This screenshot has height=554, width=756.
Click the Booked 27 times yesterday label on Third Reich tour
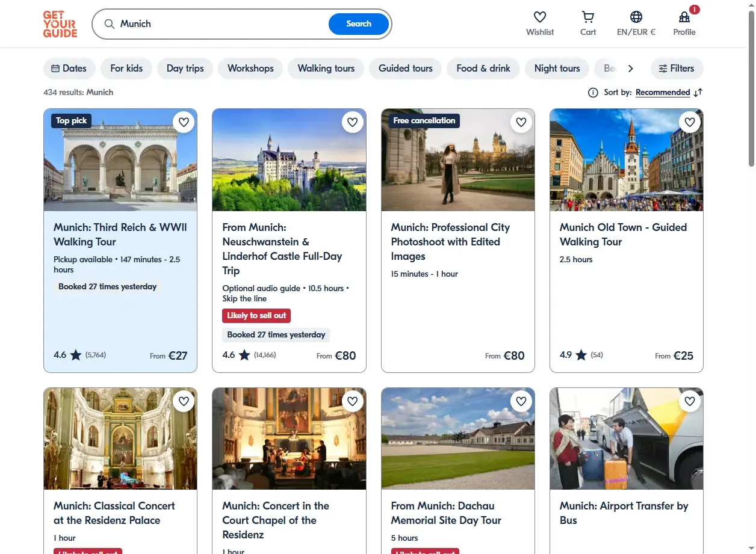tap(107, 287)
